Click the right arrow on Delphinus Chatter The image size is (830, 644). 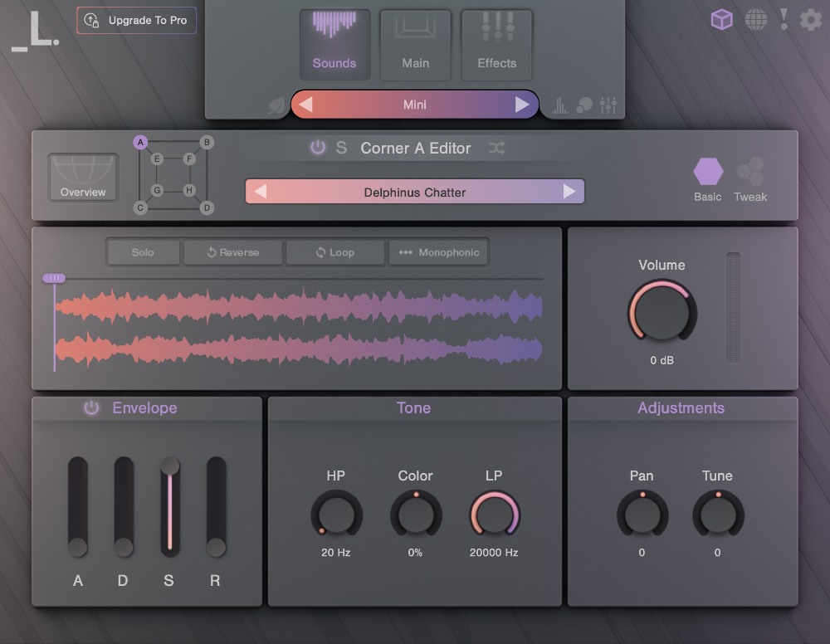point(569,191)
